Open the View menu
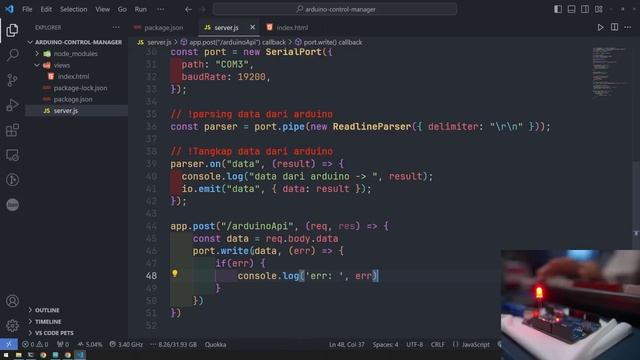This screenshot has width=640, height=360. click(102, 9)
